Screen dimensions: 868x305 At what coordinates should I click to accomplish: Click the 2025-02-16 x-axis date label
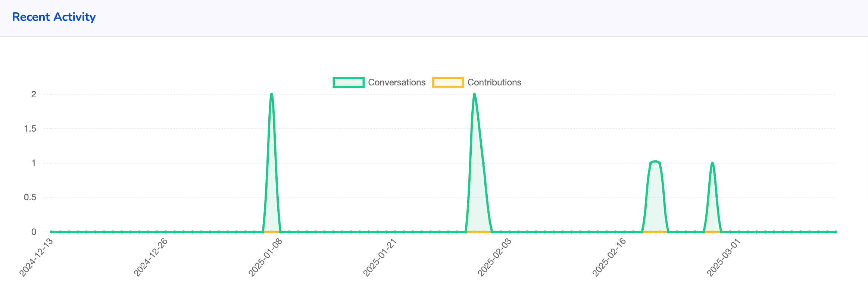tap(609, 257)
